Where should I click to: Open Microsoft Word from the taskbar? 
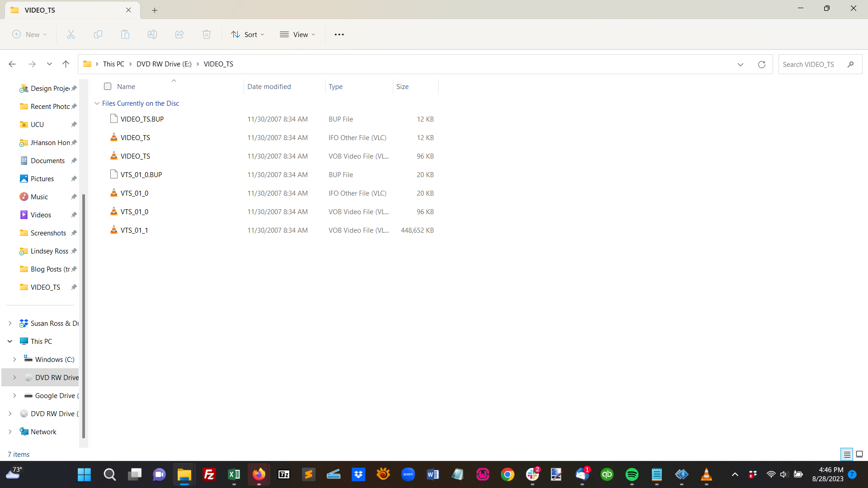click(433, 474)
